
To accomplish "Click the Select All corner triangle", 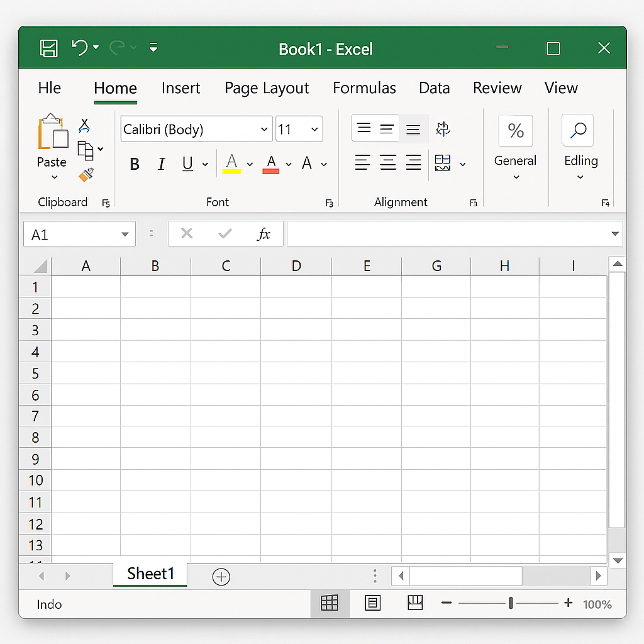I will pyautogui.click(x=40, y=266).
